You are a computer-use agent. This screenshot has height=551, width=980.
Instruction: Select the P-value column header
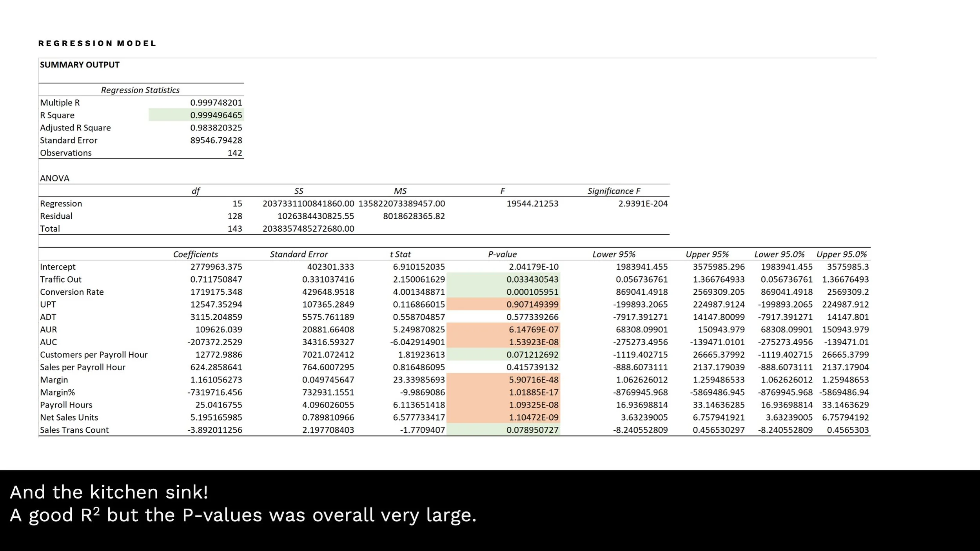click(502, 254)
